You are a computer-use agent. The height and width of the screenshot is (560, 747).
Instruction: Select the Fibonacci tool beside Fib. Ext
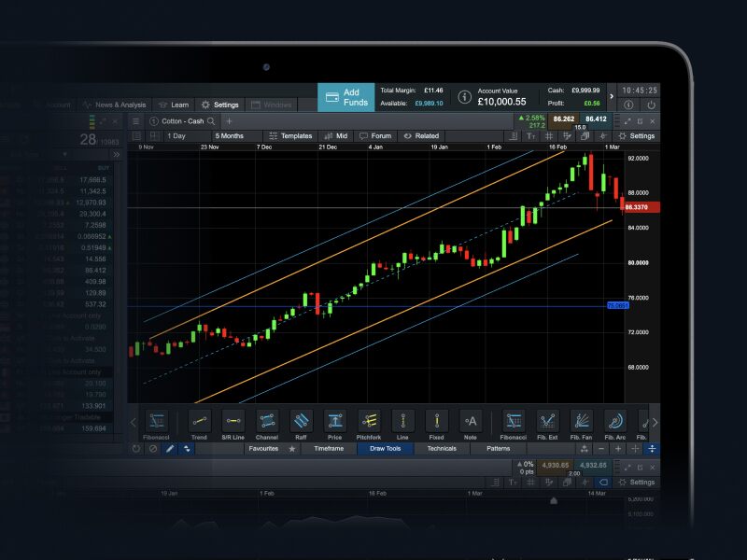pos(513,425)
